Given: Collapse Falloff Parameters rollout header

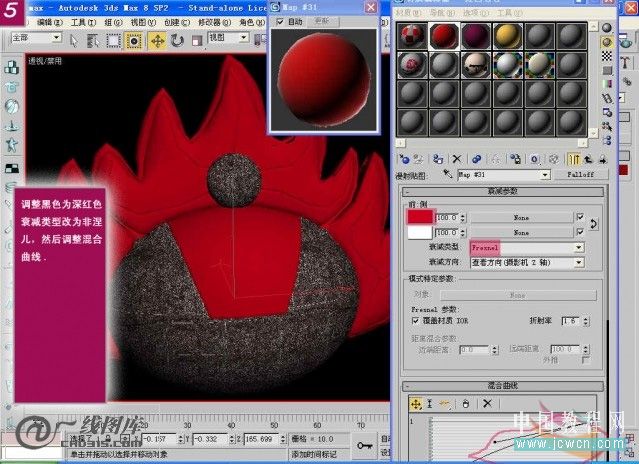Looking at the screenshot, I should coord(502,191).
